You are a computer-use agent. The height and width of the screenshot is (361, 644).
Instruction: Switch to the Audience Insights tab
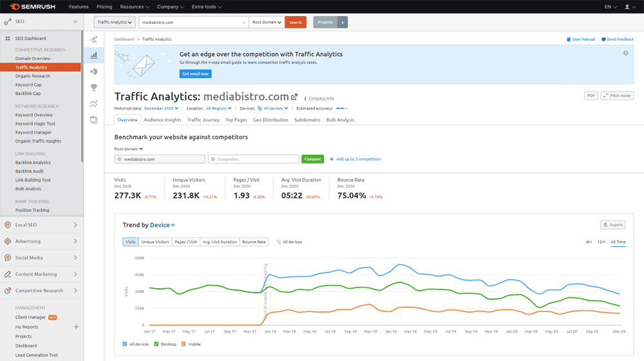point(162,120)
